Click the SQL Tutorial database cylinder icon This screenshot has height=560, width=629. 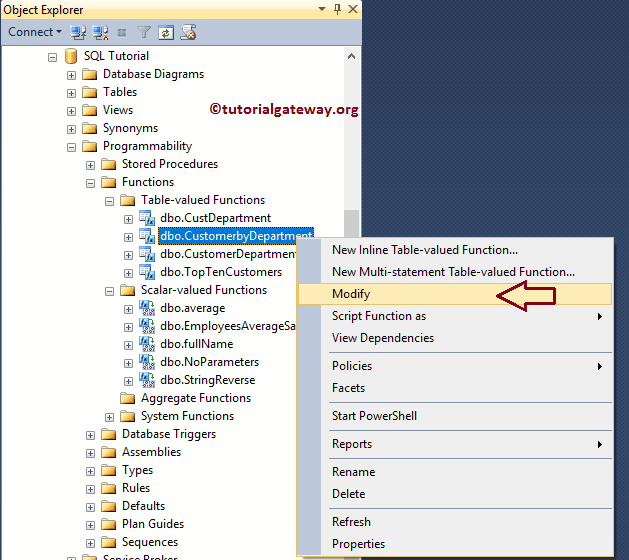pyautogui.click(x=71, y=56)
